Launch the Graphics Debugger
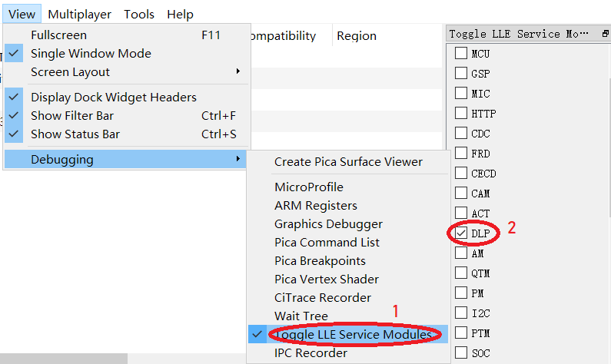 [328, 224]
